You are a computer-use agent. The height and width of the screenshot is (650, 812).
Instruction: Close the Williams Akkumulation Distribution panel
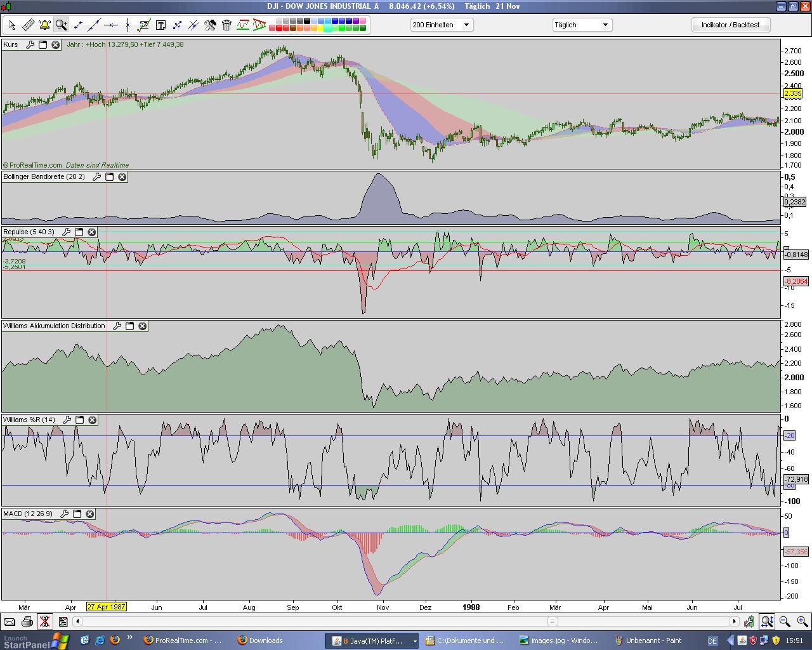coord(142,326)
